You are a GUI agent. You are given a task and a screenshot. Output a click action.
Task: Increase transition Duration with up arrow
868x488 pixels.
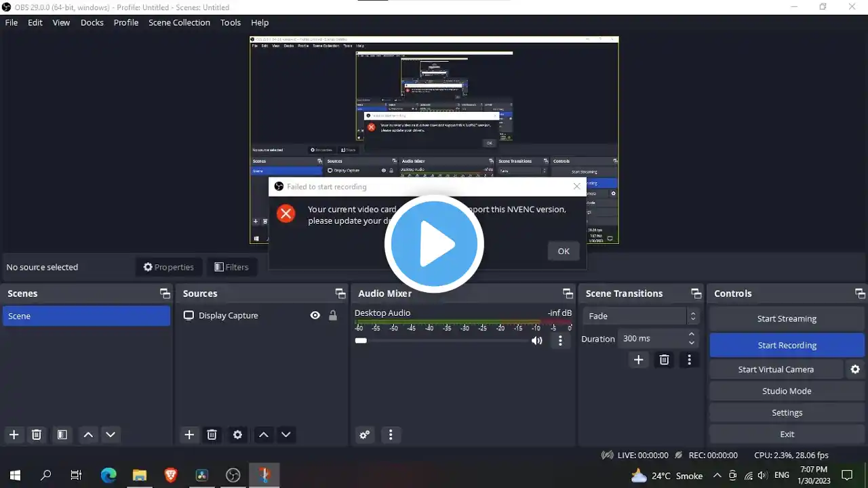pos(692,334)
